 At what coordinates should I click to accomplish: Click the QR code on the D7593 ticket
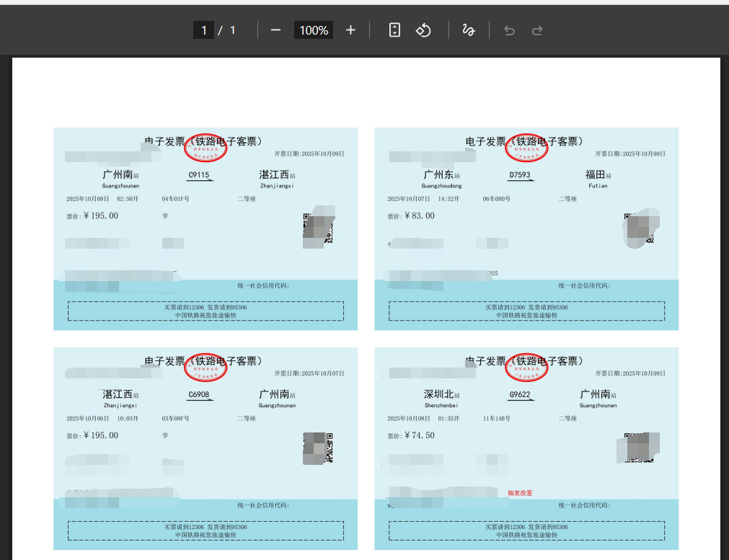coord(640,229)
